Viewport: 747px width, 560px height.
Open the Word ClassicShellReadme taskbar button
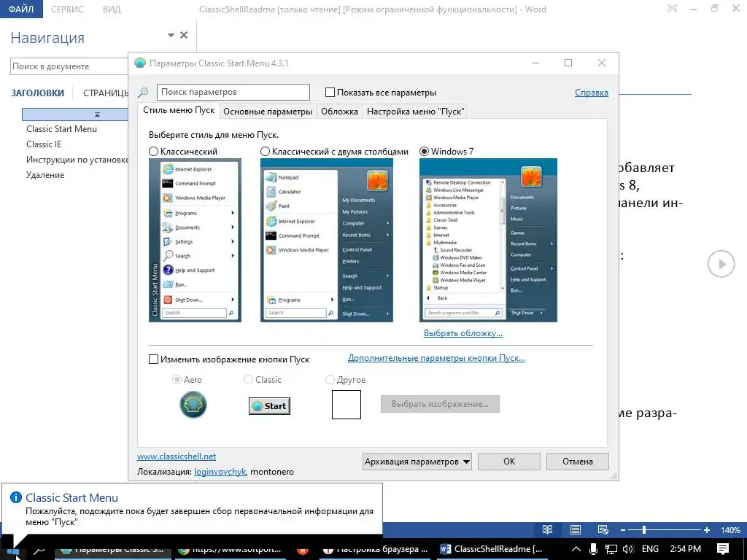[x=492, y=549]
